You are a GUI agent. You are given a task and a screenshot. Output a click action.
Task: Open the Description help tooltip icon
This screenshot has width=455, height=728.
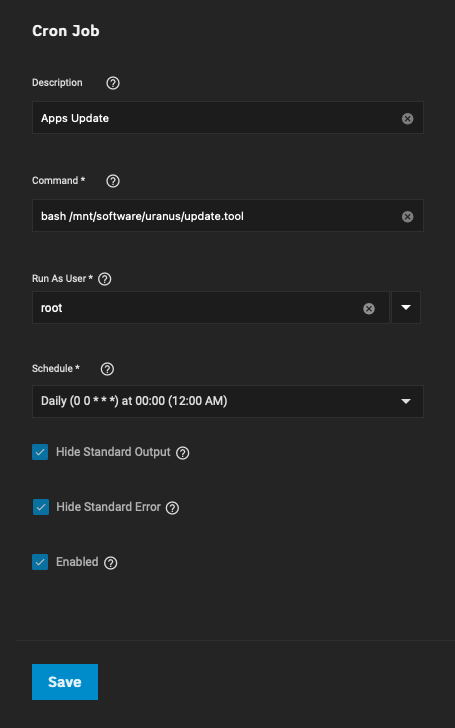pos(113,83)
